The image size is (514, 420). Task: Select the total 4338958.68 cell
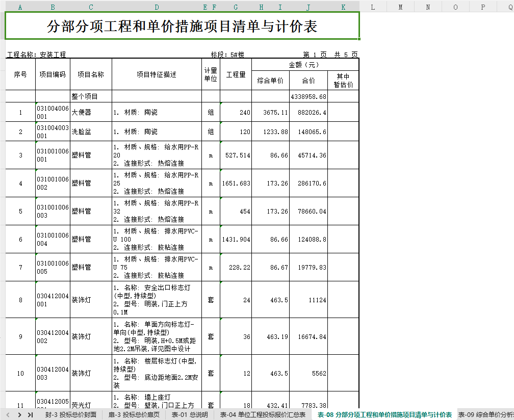pos(309,96)
